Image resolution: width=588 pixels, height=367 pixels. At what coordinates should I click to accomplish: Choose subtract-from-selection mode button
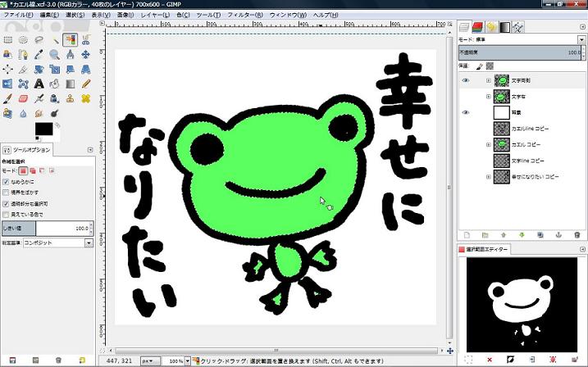pyautogui.click(x=42, y=170)
